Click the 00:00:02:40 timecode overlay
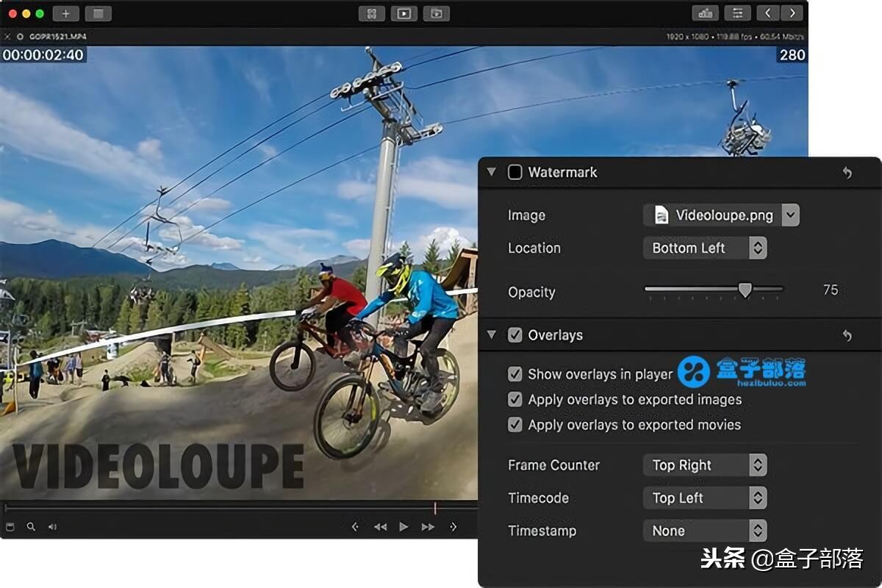Image resolution: width=882 pixels, height=588 pixels. pyautogui.click(x=43, y=54)
